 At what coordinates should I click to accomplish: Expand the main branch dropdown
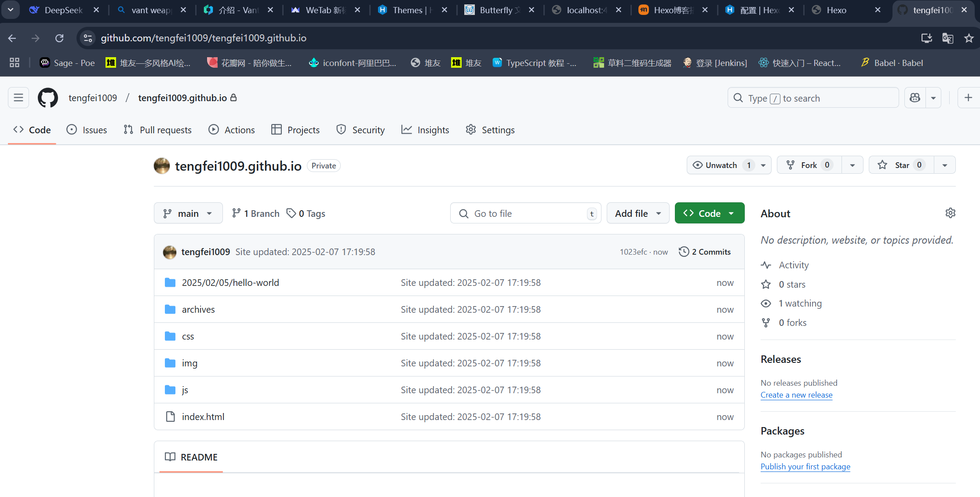pyautogui.click(x=188, y=213)
